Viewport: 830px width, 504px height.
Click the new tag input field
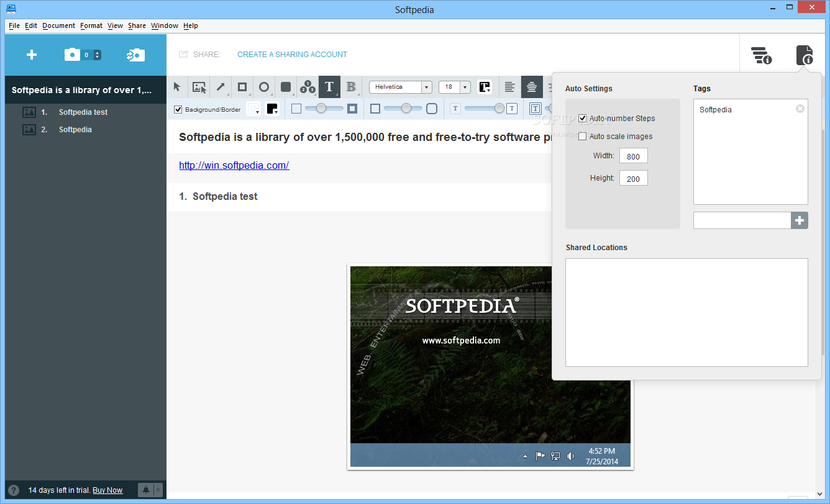tap(742, 220)
